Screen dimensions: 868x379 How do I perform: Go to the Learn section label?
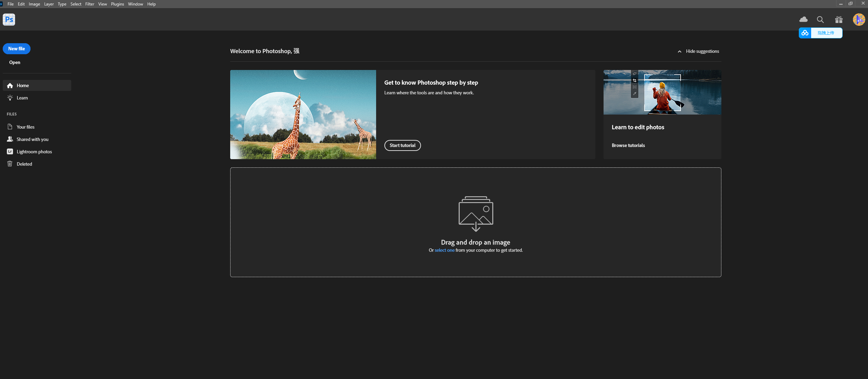click(x=22, y=98)
